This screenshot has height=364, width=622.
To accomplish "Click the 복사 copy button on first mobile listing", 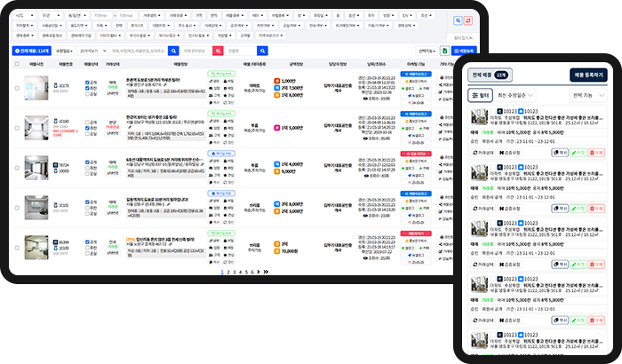I will click(558, 154).
